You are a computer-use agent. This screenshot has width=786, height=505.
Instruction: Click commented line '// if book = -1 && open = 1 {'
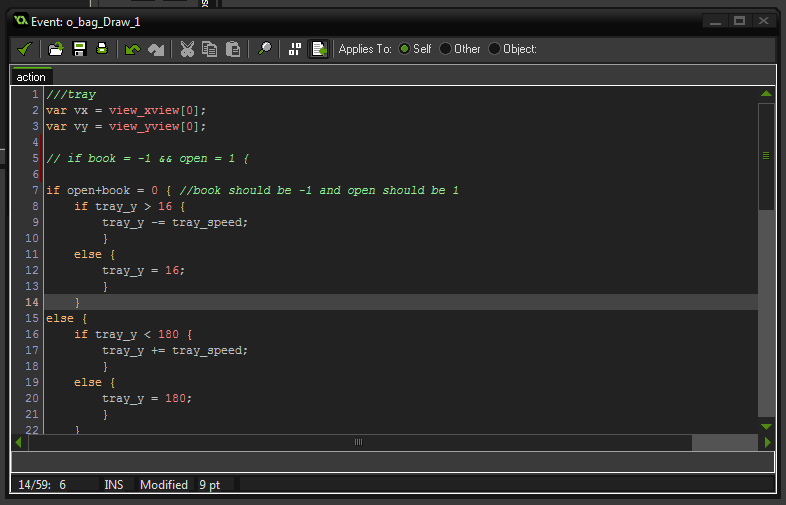(x=147, y=158)
